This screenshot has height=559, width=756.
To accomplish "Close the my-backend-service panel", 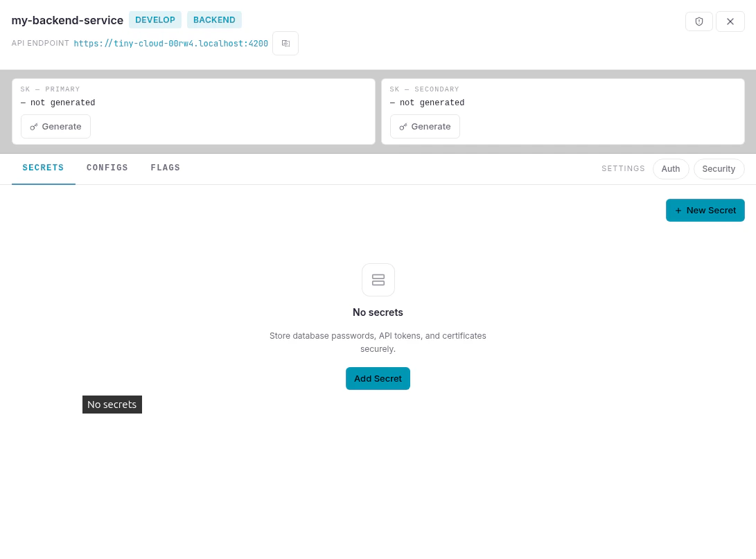I will coord(730,21).
